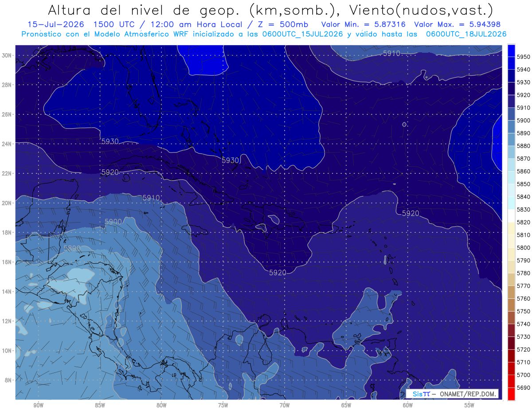The height and width of the screenshot is (411, 532).
Task: Click the '26N' latitude axis label
Action: (7, 114)
